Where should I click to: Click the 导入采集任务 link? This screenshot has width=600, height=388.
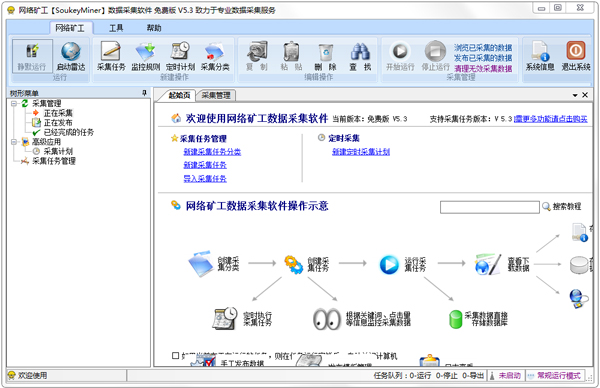[x=205, y=179]
